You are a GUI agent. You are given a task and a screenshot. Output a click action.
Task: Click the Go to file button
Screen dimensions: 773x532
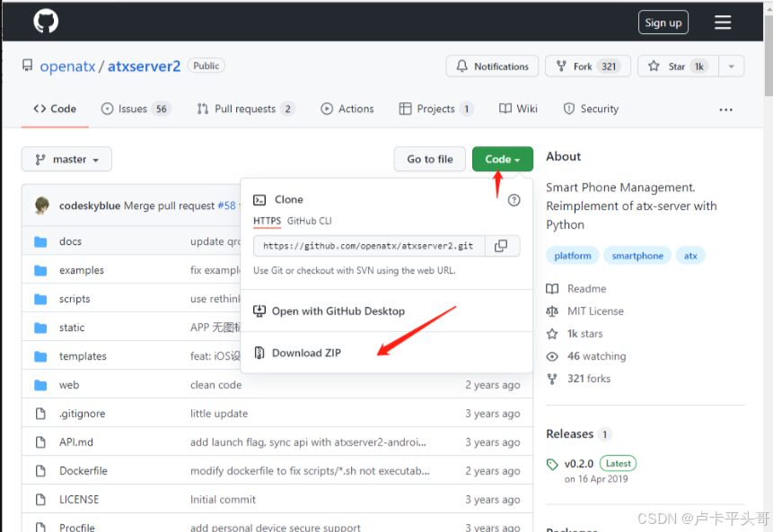pyautogui.click(x=429, y=159)
